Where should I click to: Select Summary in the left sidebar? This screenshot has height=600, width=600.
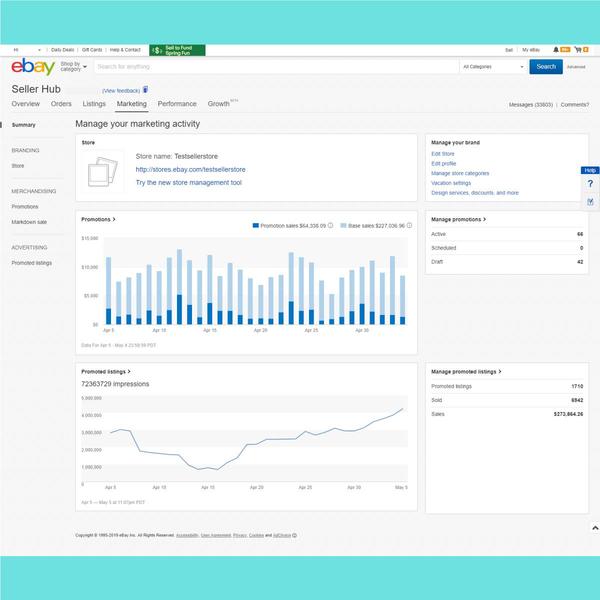pyautogui.click(x=24, y=125)
